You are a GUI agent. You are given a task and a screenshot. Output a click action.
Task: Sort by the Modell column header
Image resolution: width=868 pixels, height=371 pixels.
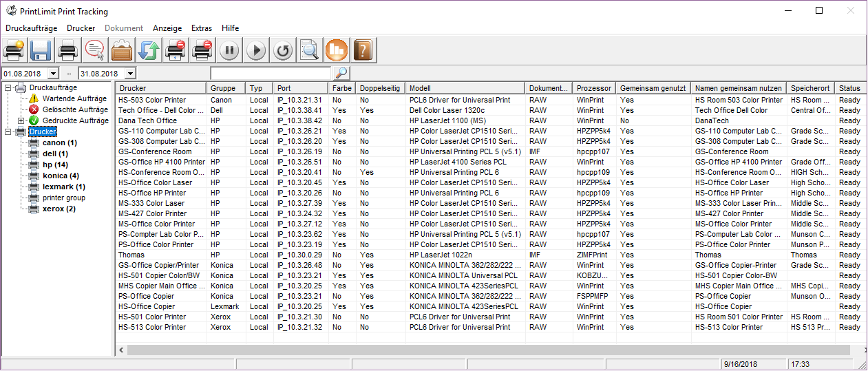tap(465, 88)
